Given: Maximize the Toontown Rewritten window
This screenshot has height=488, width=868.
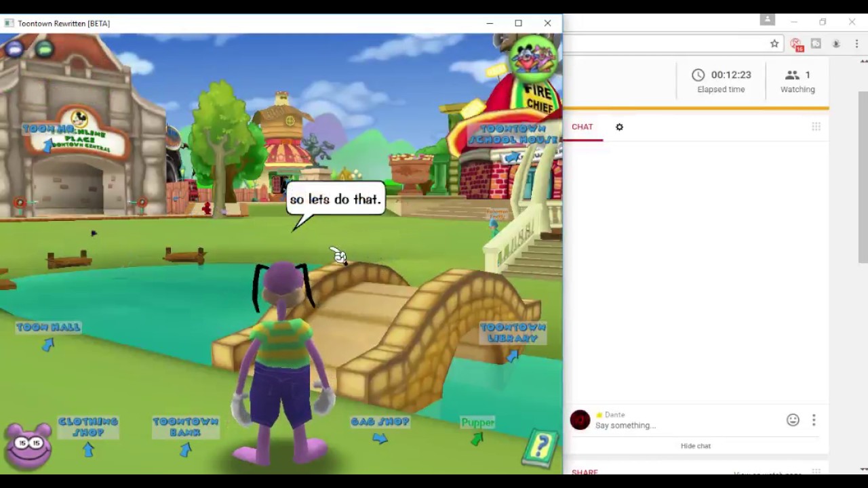Looking at the screenshot, I should [x=518, y=23].
